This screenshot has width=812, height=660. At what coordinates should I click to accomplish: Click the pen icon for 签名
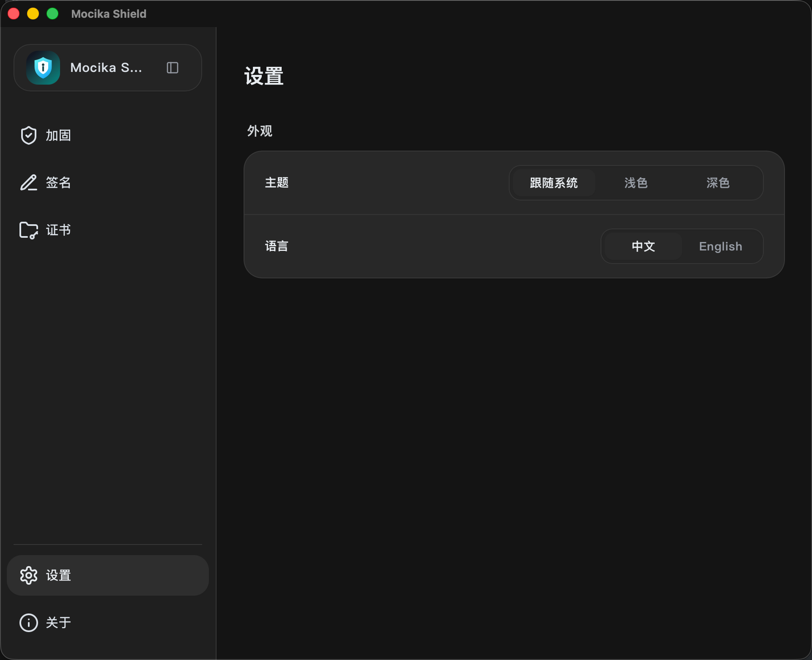click(29, 183)
